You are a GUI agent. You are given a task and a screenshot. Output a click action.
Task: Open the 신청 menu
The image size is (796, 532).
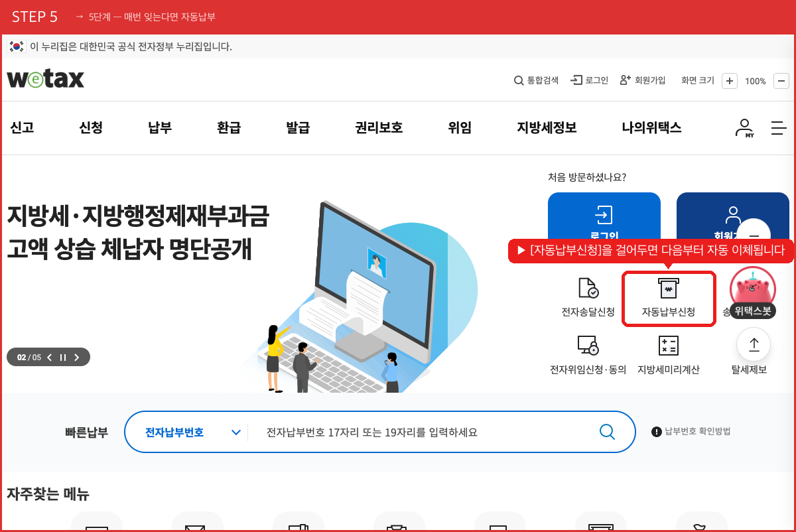click(91, 128)
